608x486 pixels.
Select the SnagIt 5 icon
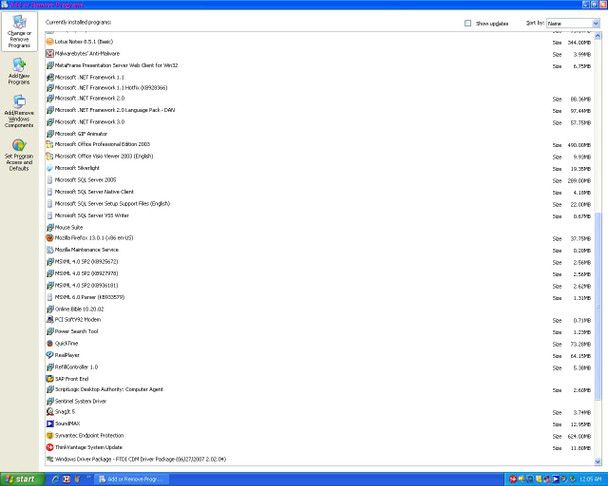[50, 412]
